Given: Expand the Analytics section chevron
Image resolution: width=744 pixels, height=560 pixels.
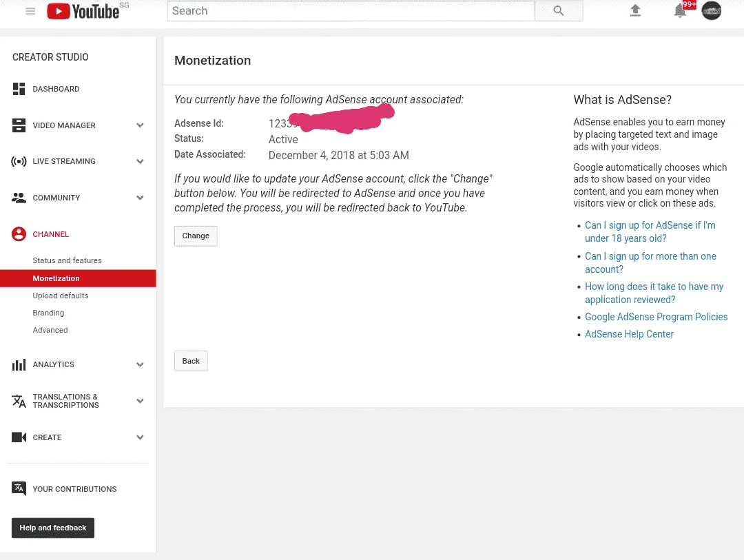Looking at the screenshot, I should (140, 364).
